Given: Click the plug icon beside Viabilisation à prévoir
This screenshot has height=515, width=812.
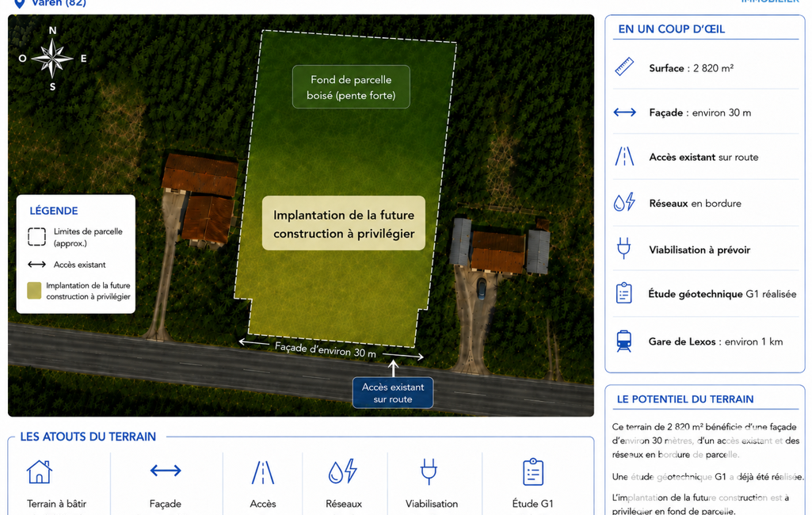Looking at the screenshot, I should tap(624, 248).
